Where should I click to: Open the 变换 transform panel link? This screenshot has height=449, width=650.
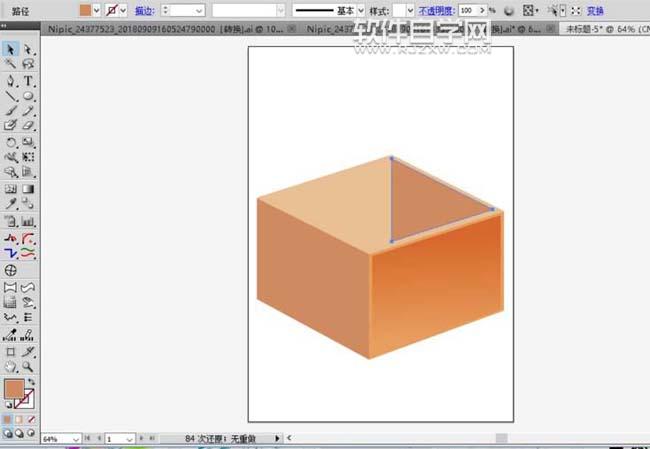(595, 11)
